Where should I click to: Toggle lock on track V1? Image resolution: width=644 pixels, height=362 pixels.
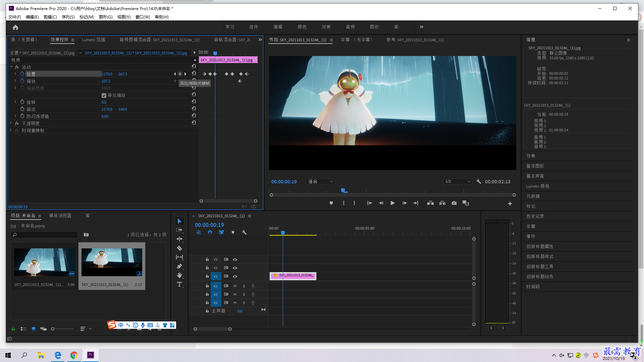click(x=207, y=276)
